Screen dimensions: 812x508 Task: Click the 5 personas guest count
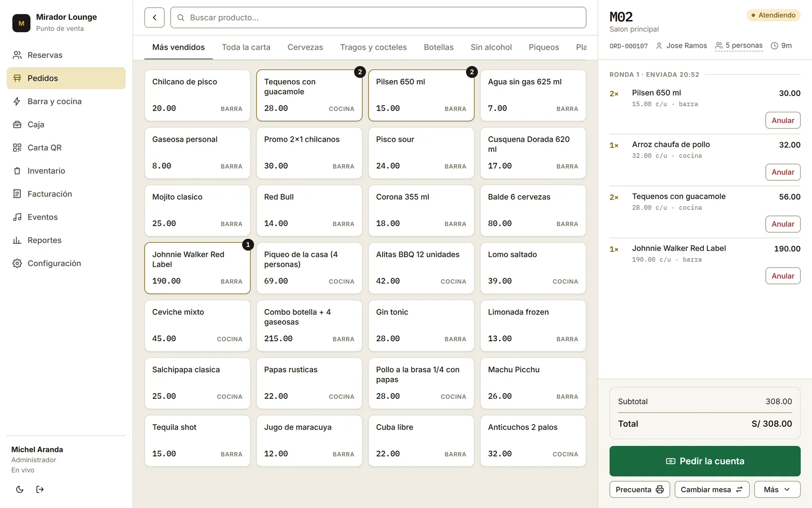[739, 46]
